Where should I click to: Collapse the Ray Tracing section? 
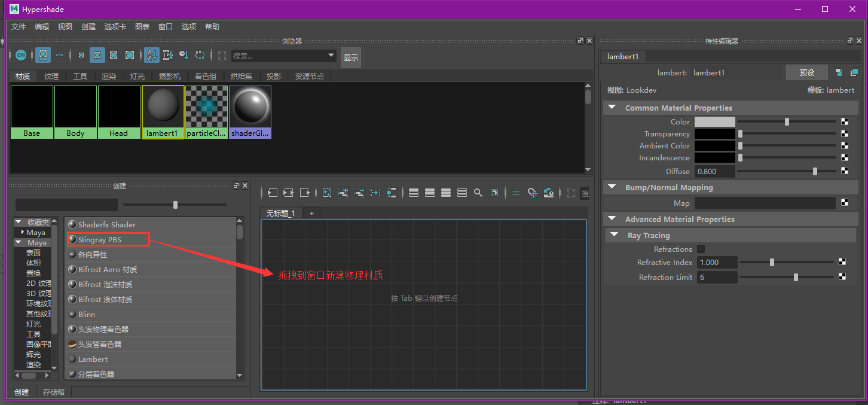(614, 235)
